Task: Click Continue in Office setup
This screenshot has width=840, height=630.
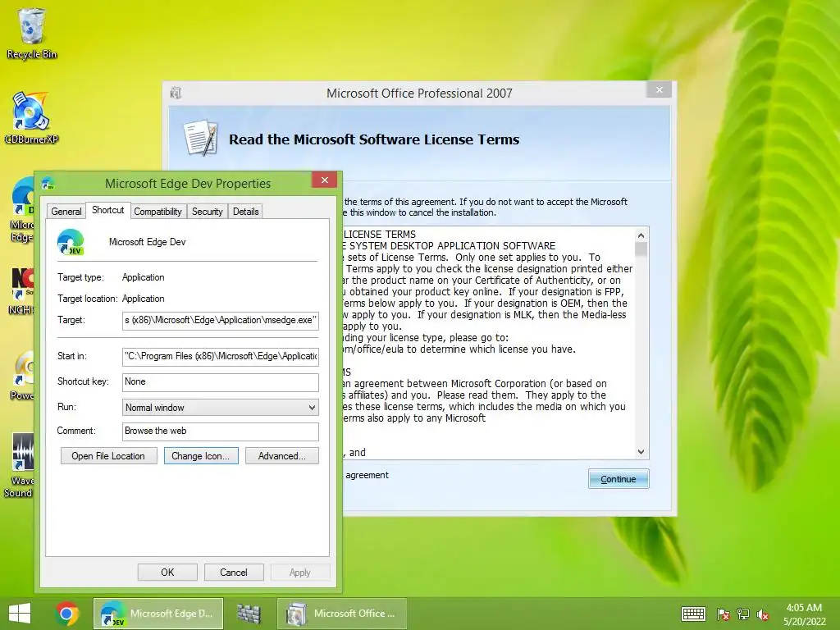Action: pyautogui.click(x=619, y=479)
